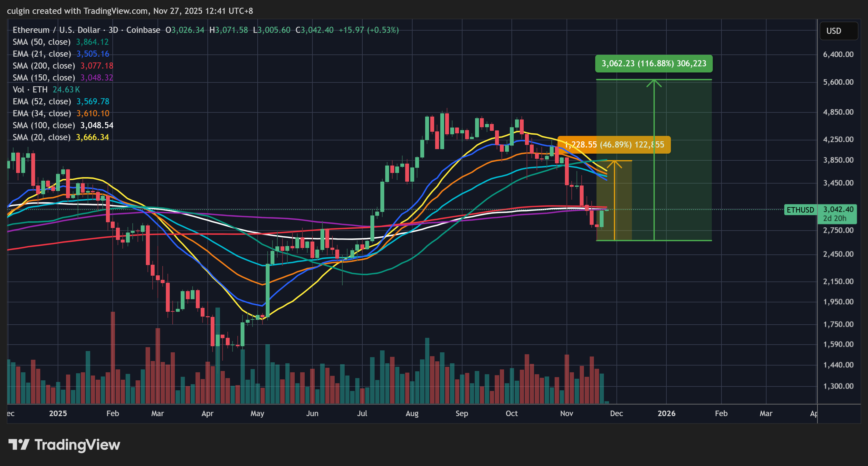Select the SMA (200, close) indicator legend
Viewport: 868px width, 466px height.
tap(63, 66)
